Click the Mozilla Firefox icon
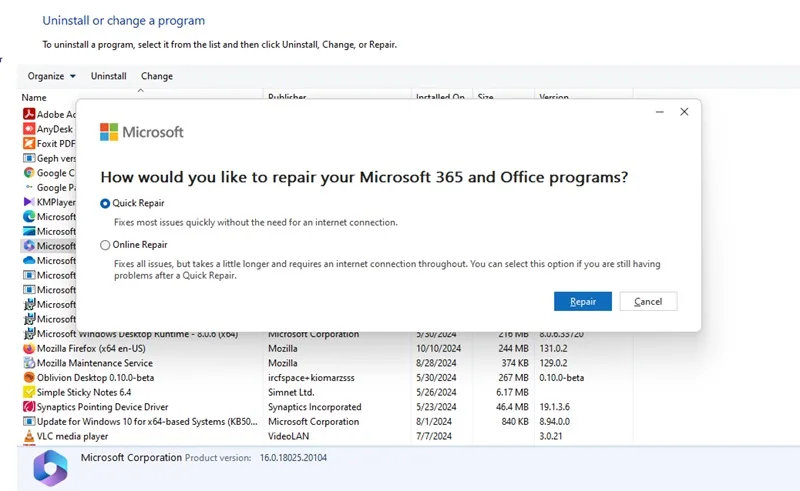Image resolution: width=800 pixels, height=491 pixels. pyautogui.click(x=29, y=349)
